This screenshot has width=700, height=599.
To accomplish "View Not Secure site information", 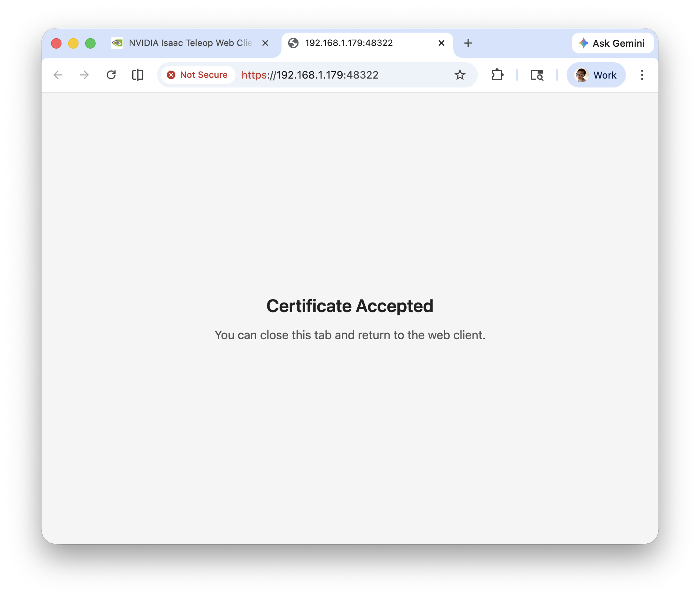I will (x=197, y=75).
